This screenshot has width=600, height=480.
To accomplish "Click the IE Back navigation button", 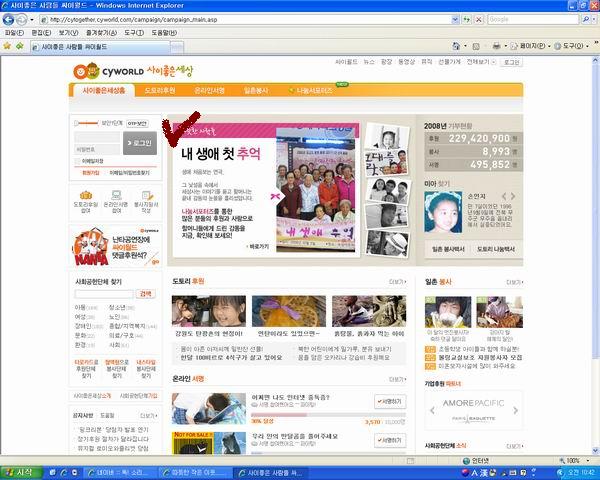I will click(x=8, y=19).
